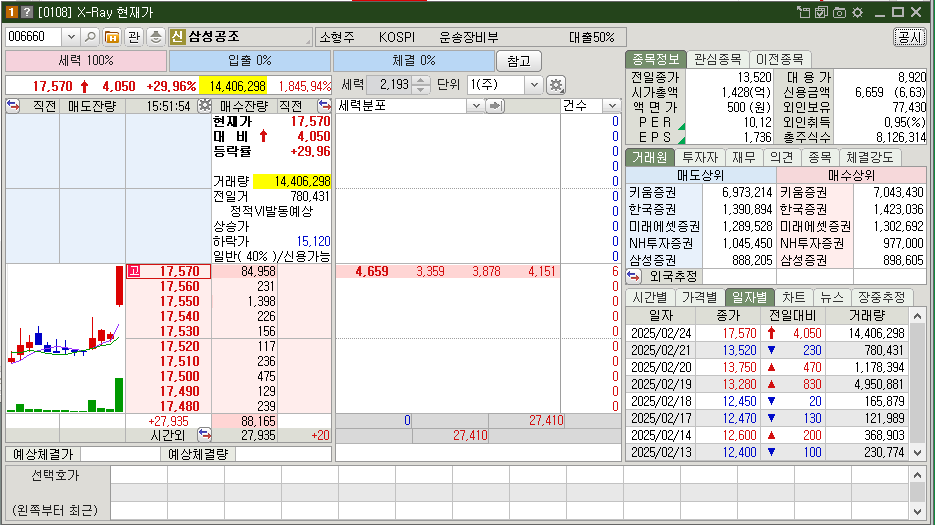
Task: Click the 참고 button
Action: click(x=519, y=61)
